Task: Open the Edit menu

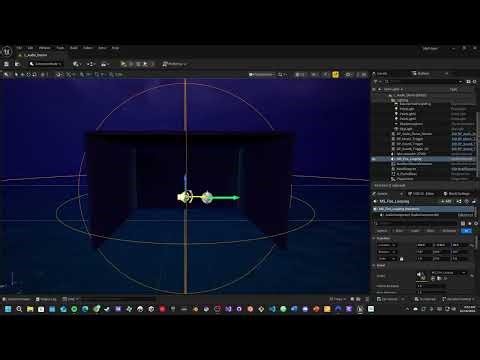Action: 30,48
